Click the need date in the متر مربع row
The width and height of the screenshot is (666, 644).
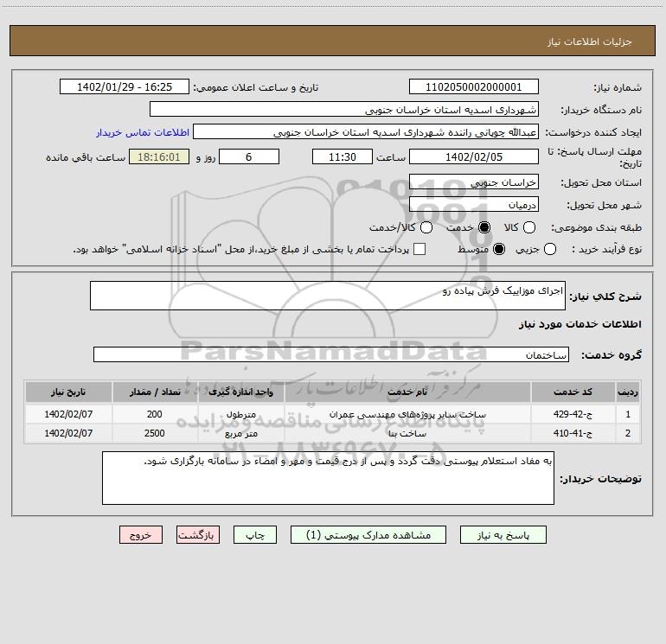(68, 433)
